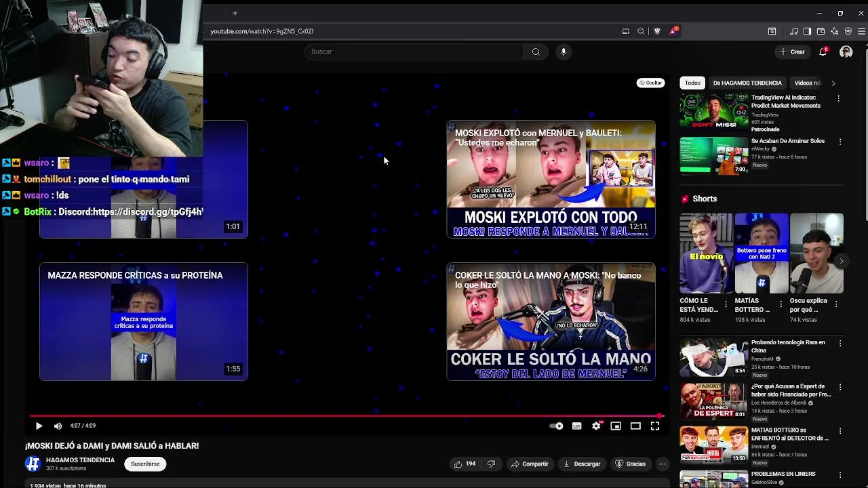
Task: Click the tab search icon in toolbar
Action: click(x=772, y=31)
